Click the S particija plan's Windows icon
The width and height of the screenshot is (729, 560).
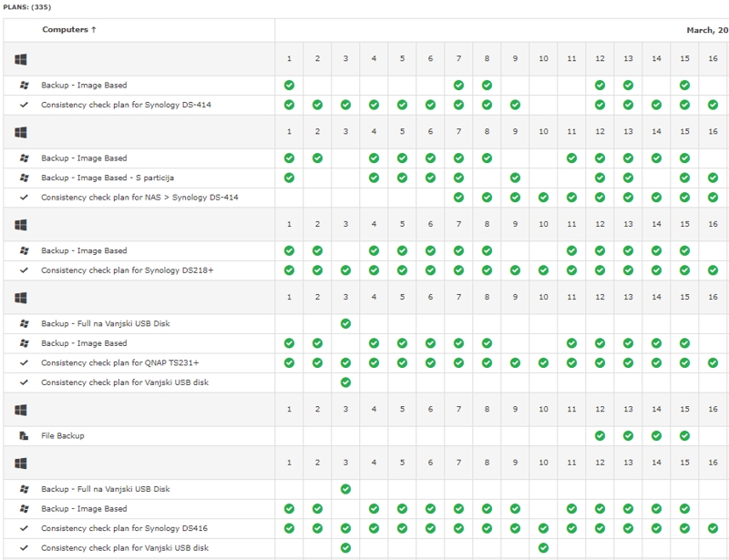click(24, 178)
